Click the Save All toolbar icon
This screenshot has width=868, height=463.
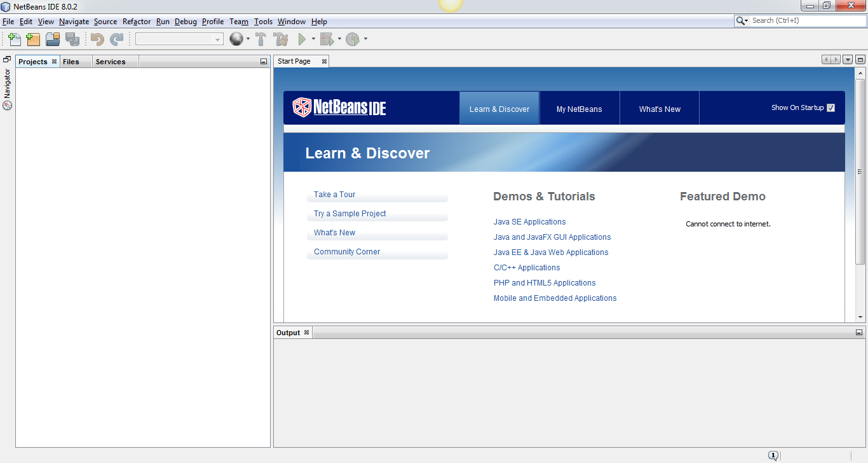pos(72,39)
